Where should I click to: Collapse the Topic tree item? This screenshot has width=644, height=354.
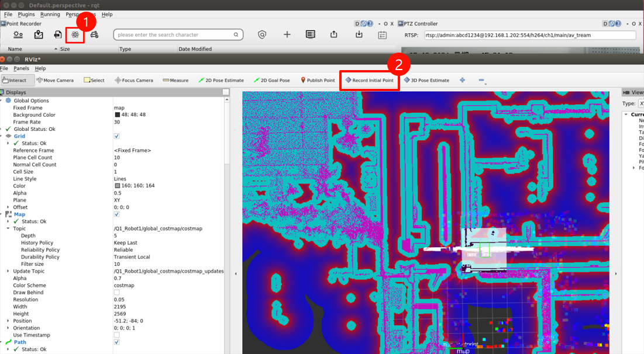click(8, 229)
